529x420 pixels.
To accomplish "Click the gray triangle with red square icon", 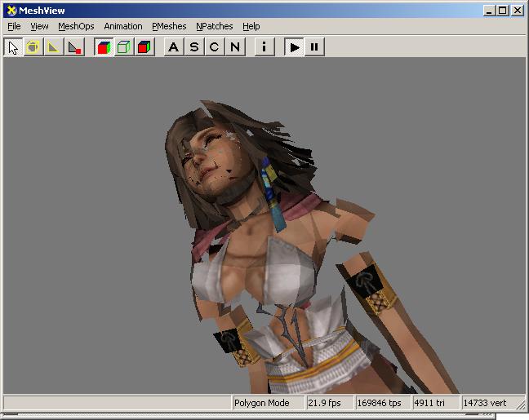I will pyautogui.click(x=74, y=46).
